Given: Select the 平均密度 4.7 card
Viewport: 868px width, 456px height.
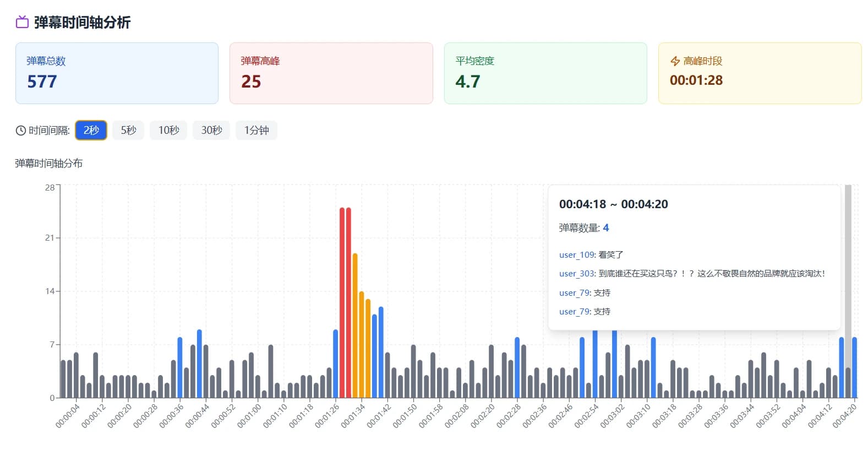Looking at the screenshot, I should (545, 73).
